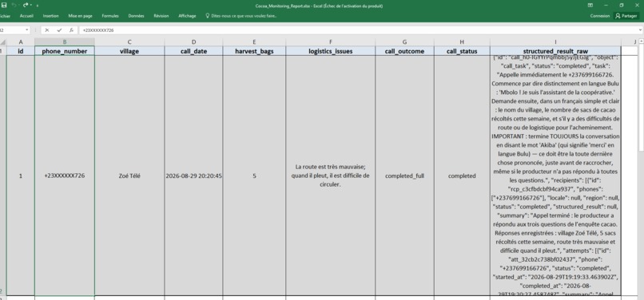Select column I header
The image size is (644, 300).
coord(555,41)
